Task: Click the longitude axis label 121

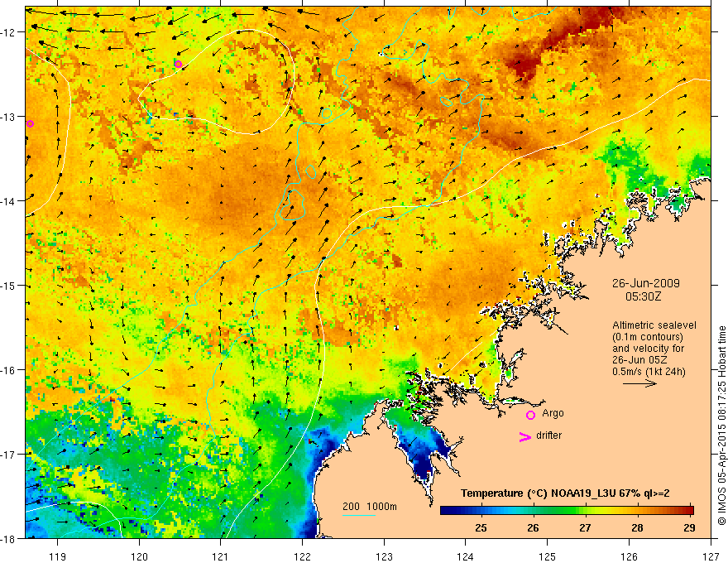Action: tap(221, 556)
